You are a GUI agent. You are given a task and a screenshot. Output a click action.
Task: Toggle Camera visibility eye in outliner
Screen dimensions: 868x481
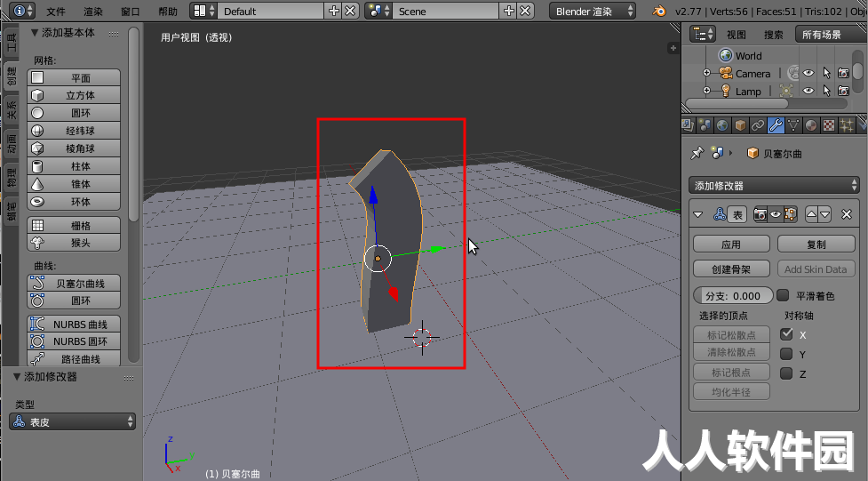(808, 73)
